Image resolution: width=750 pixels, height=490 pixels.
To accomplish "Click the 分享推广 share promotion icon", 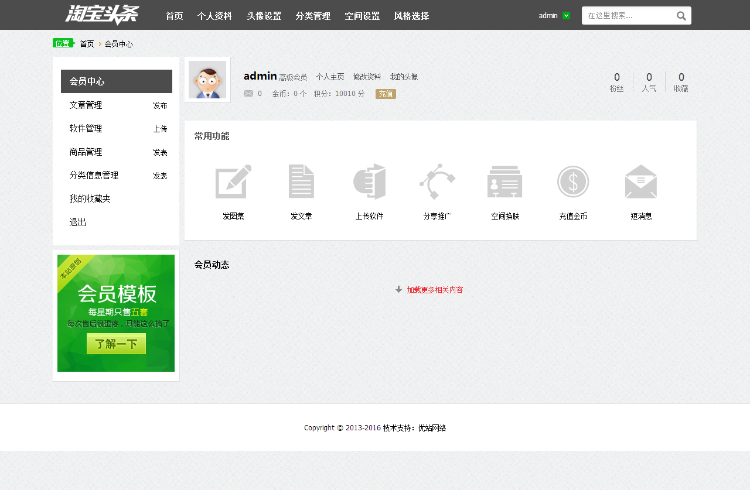I will pyautogui.click(x=437, y=182).
